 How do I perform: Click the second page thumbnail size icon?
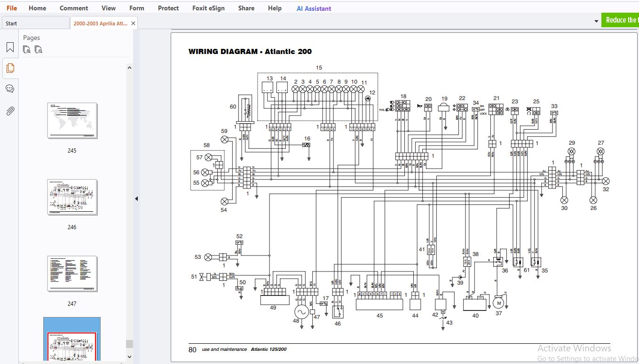pos(39,49)
